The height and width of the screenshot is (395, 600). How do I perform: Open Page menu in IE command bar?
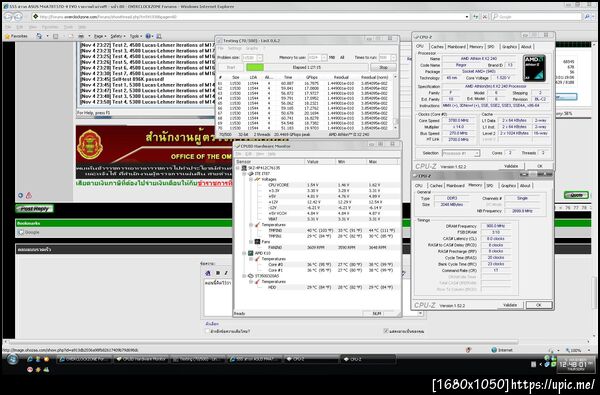pos(100,36)
